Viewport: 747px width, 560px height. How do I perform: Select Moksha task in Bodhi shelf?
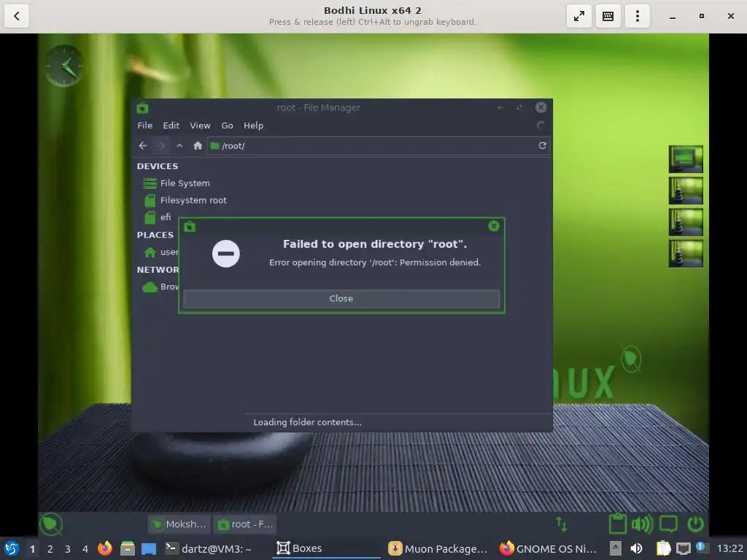[179, 524]
